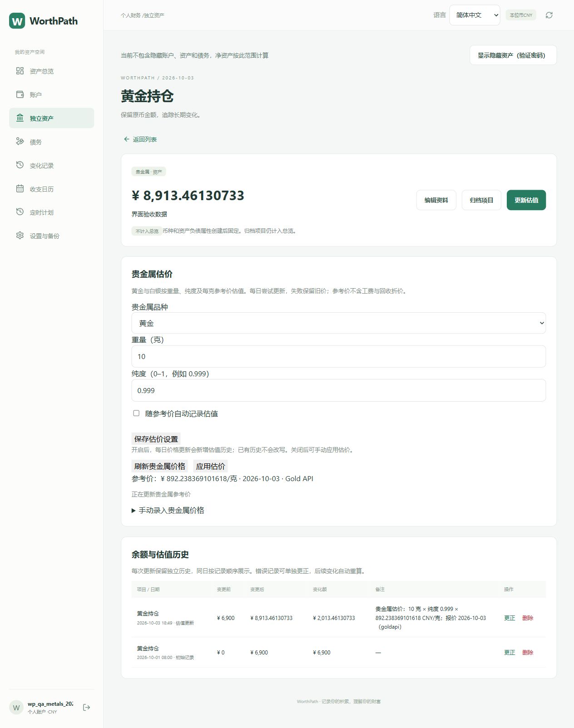Click the 归档项目 button
The width and height of the screenshot is (574, 728).
tap(481, 200)
